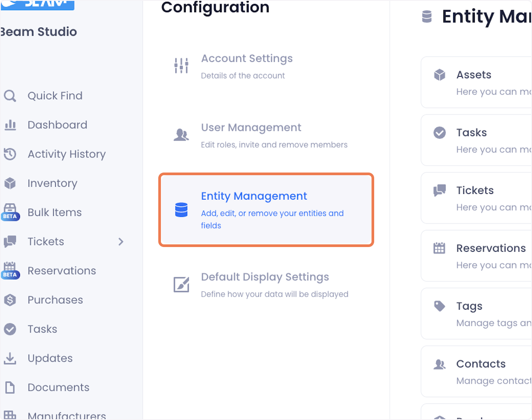The height and width of the screenshot is (420, 532).
Task: Click the Account Settings sliders icon
Action: click(x=181, y=66)
